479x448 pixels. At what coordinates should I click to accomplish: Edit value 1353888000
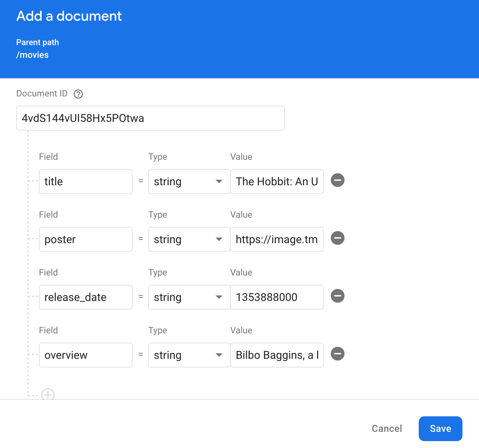(x=277, y=297)
